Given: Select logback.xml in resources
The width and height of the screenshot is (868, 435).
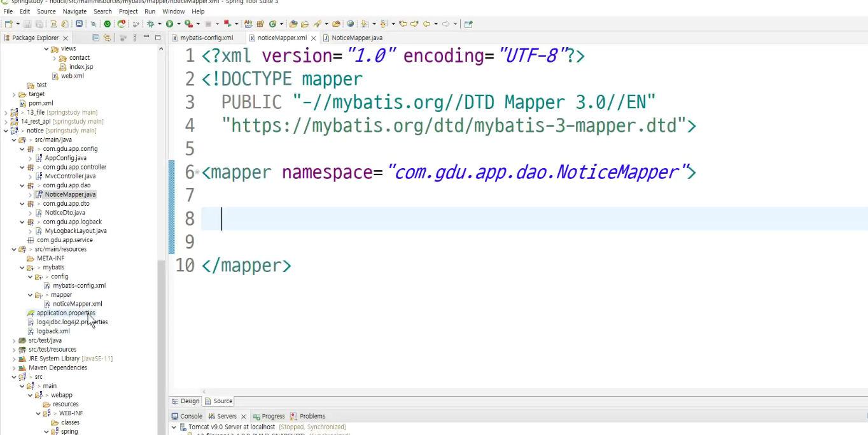Looking at the screenshot, I should coord(53,331).
